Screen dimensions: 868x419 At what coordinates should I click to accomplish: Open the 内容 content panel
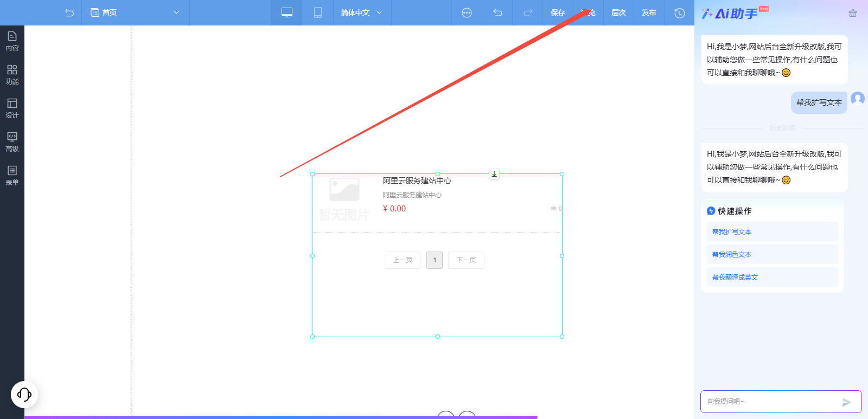coord(12,41)
